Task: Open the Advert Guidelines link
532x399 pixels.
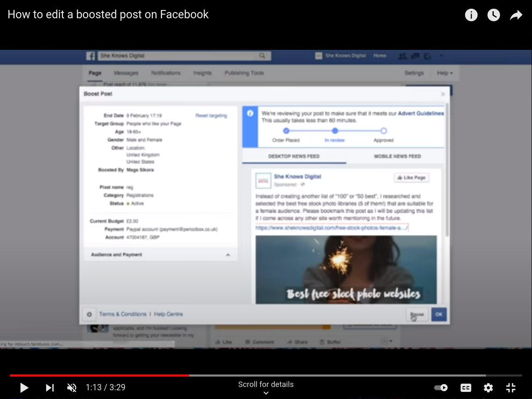Action: (x=421, y=113)
